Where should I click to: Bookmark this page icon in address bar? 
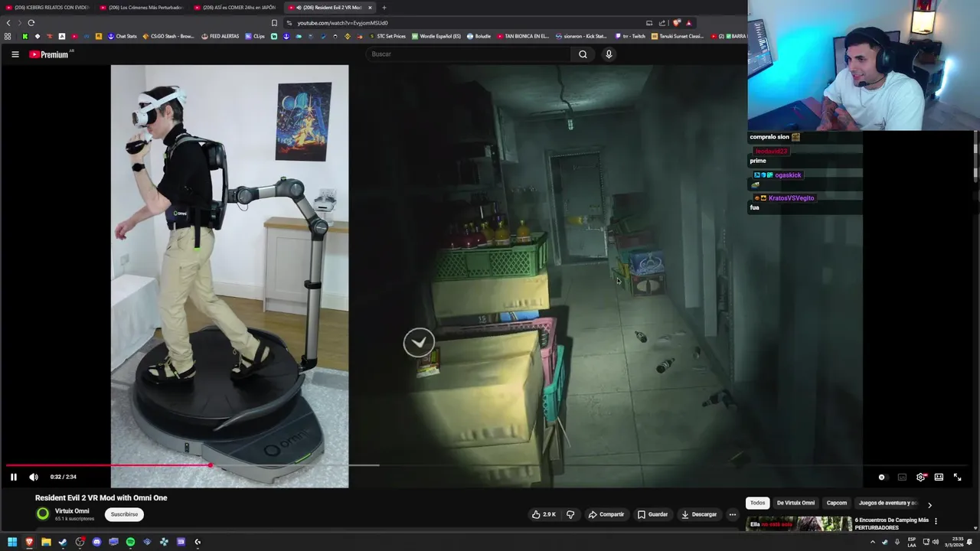pyautogui.click(x=274, y=23)
